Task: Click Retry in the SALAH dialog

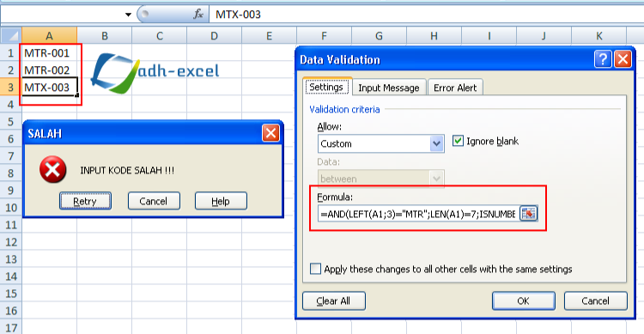Action: pos(85,201)
